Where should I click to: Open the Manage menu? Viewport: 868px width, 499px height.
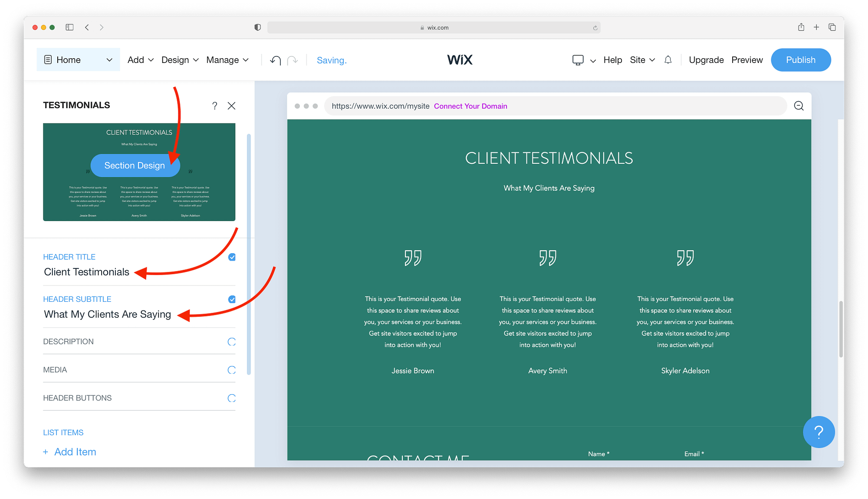click(x=226, y=59)
